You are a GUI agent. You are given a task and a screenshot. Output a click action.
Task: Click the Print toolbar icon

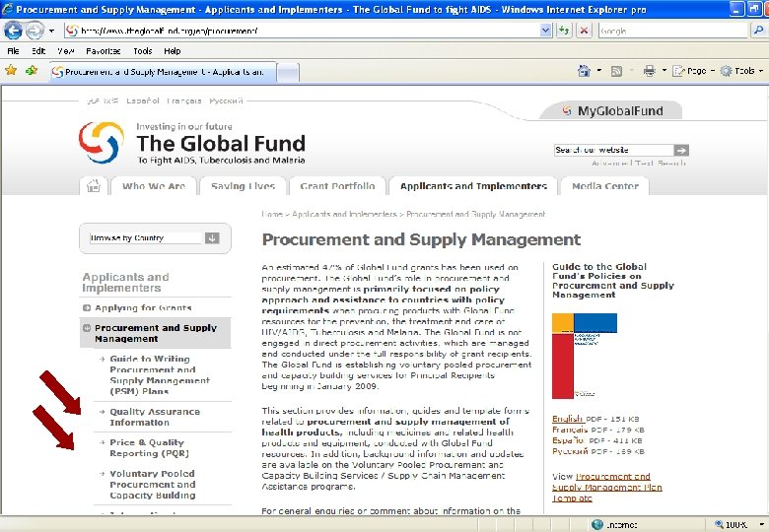click(650, 71)
